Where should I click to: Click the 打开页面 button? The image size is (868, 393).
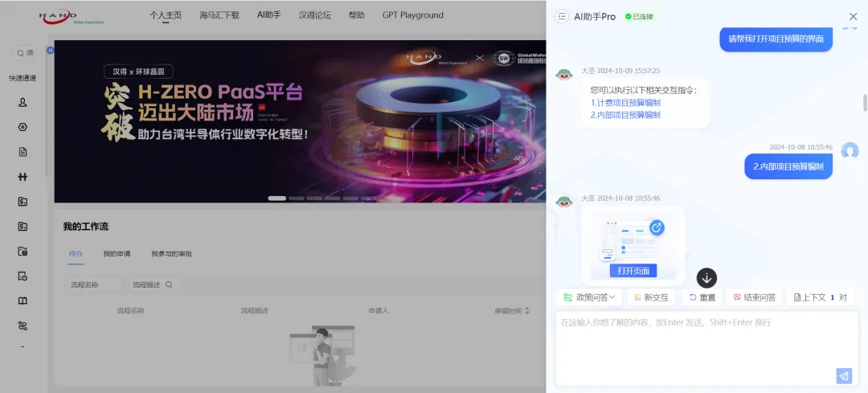click(x=633, y=271)
